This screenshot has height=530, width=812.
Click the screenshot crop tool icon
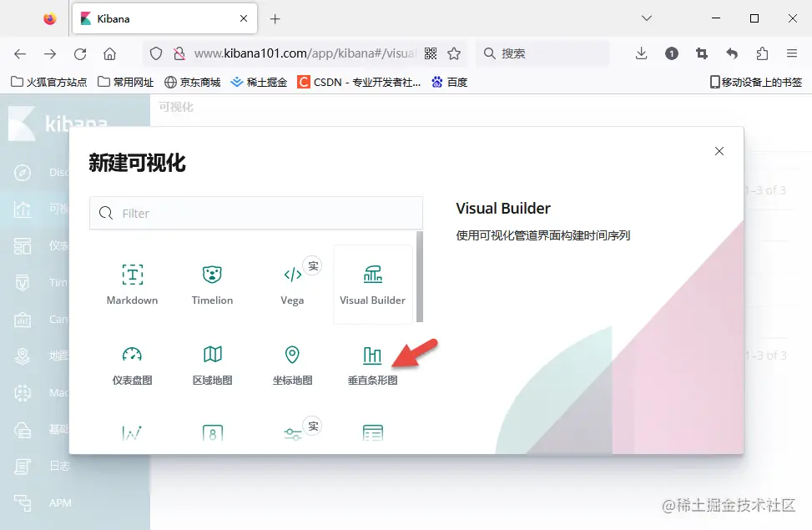[x=702, y=53]
